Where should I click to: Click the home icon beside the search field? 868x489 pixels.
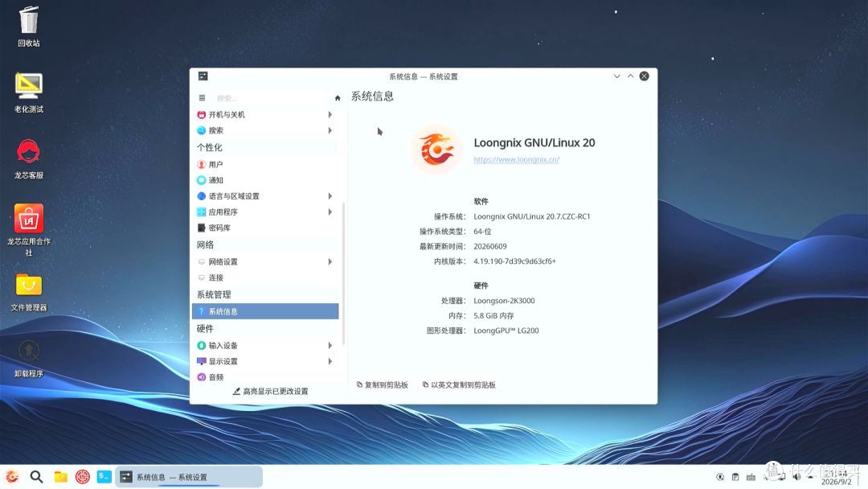point(338,98)
